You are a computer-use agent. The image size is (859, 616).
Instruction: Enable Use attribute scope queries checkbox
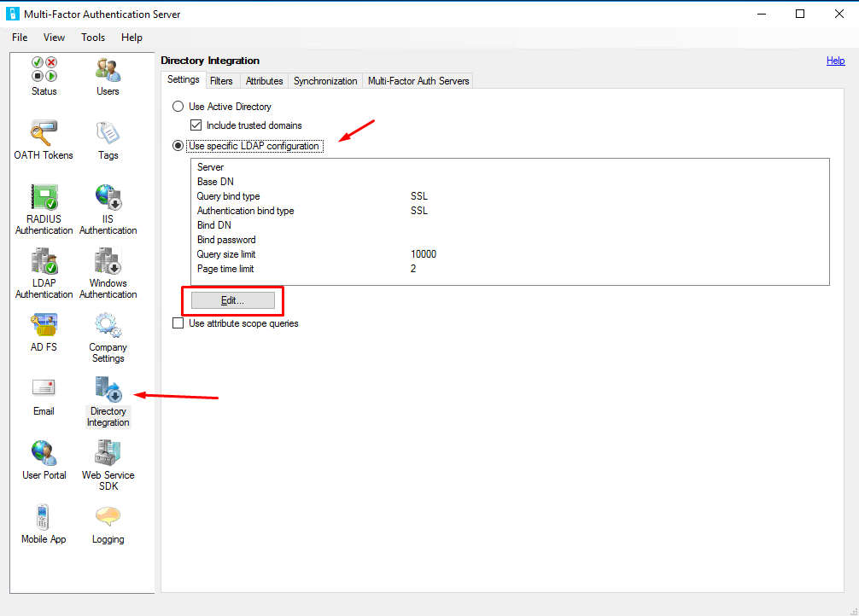pos(178,323)
